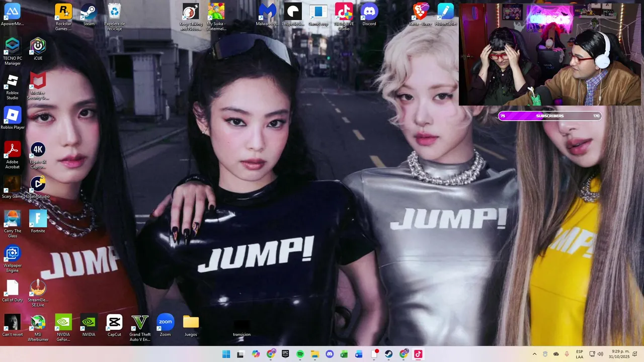Switch to Spotify in the taskbar

coord(300,354)
